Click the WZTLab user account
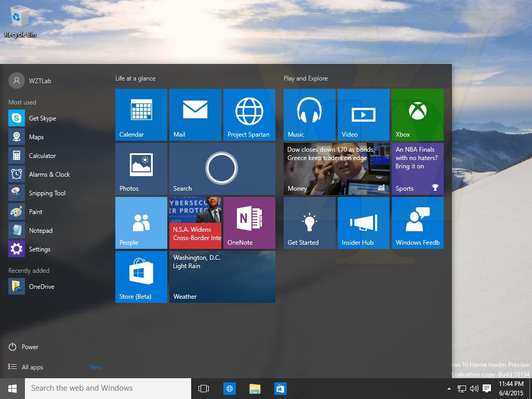Viewport: 532px width, 399px height. [x=30, y=81]
